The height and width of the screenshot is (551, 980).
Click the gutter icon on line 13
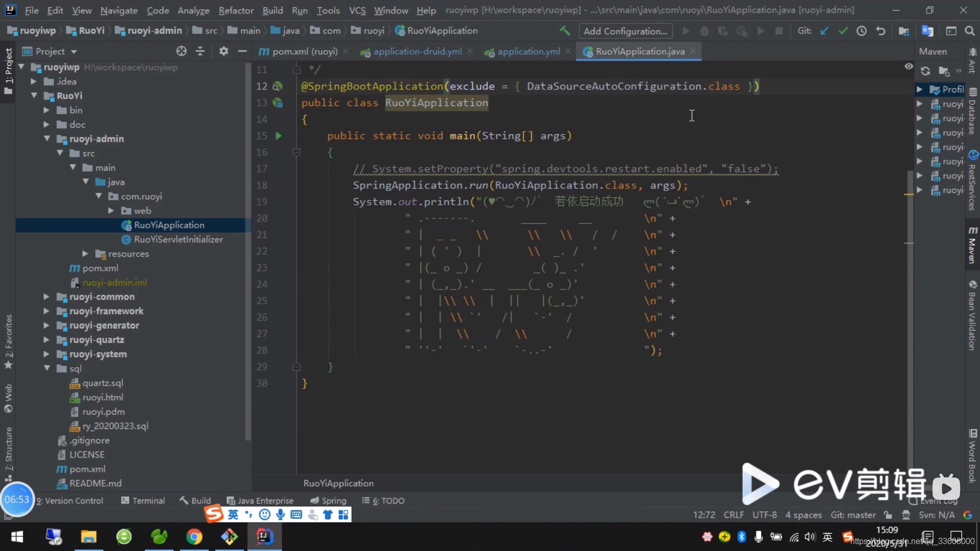pyautogui.click(x=278, y=103)
